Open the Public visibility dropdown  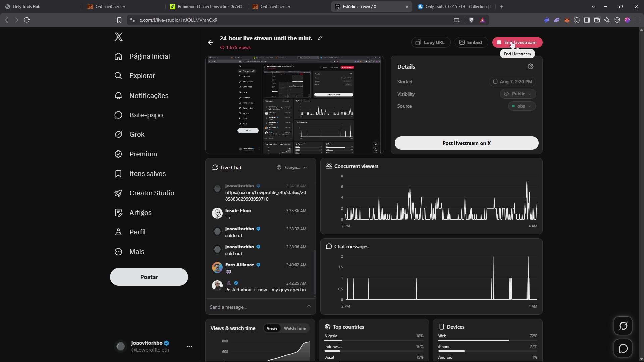[x=518, y=94]
